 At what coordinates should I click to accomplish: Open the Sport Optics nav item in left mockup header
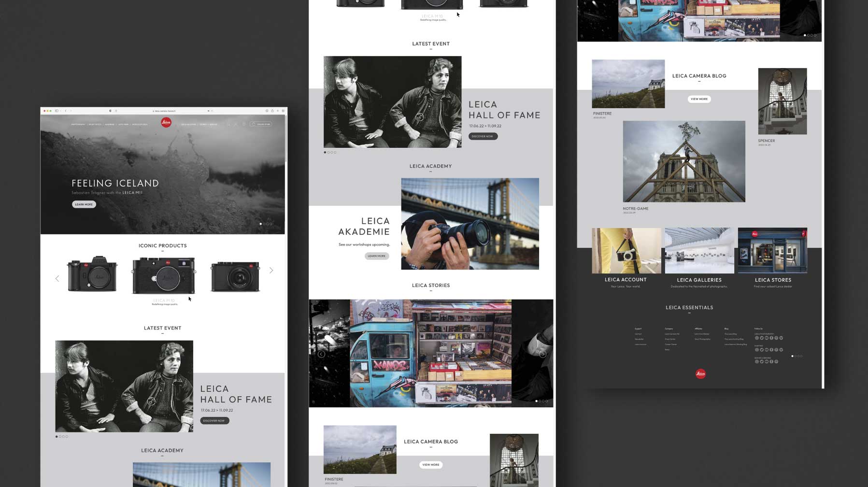click(x=95, y=125)
